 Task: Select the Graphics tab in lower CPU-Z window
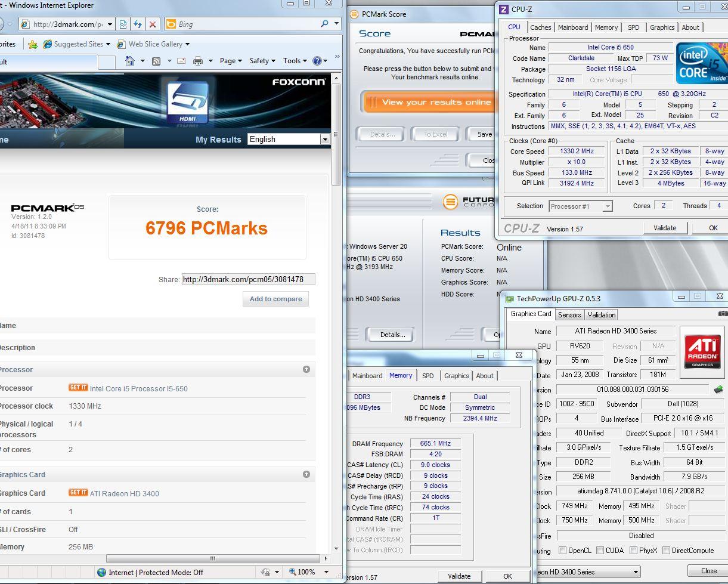[x=457, y=376]
